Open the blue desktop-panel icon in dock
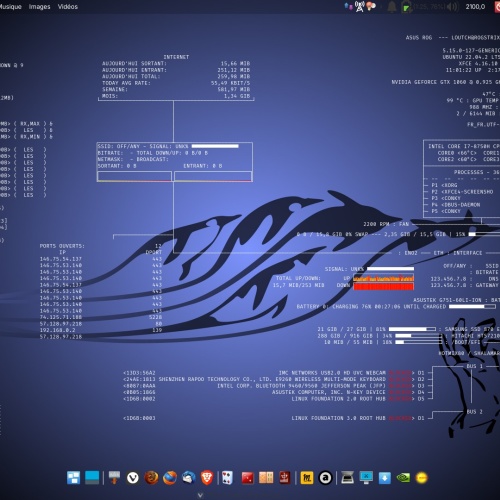This screenshot has height=500, width=500. (x=92, y=478)
